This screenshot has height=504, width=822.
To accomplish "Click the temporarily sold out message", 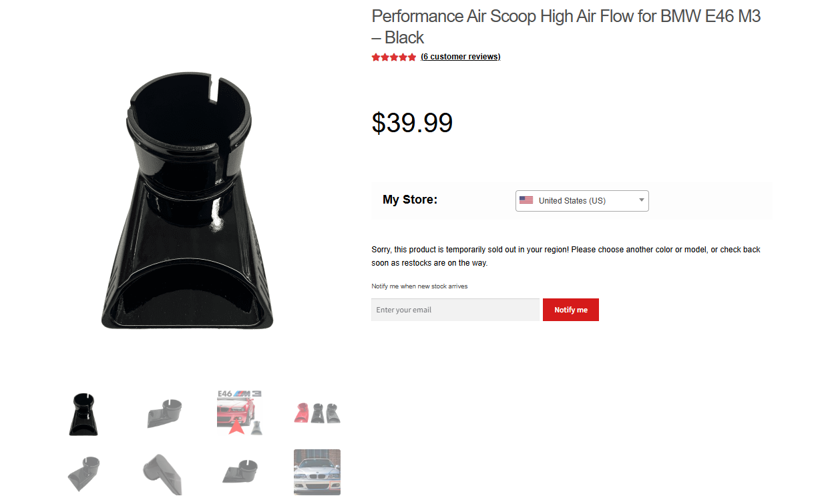I will point(566,256).
